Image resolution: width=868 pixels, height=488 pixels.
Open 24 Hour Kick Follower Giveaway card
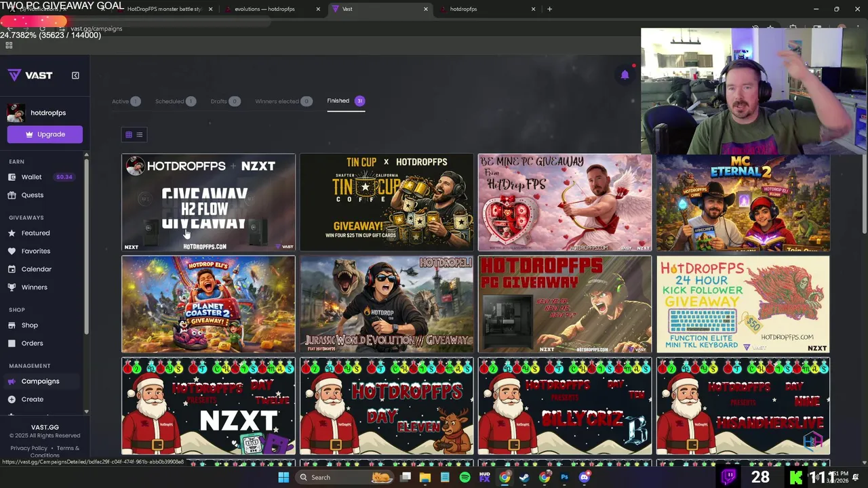(x=743, y=304)
